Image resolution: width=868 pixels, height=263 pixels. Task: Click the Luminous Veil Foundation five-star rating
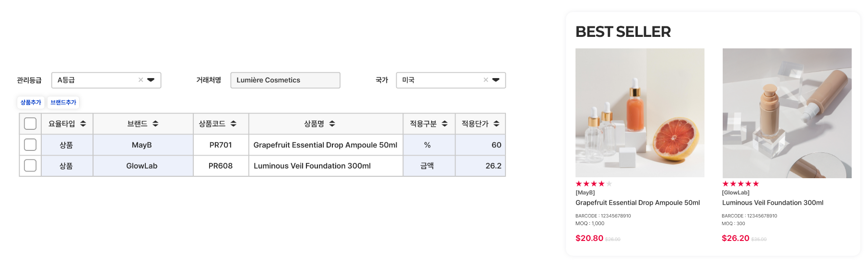click(x=740, y=183)
